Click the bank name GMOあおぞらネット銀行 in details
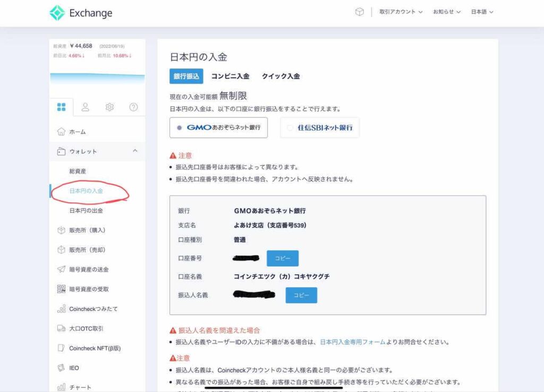This screenshot has width=544, height=392. point(270,211)
